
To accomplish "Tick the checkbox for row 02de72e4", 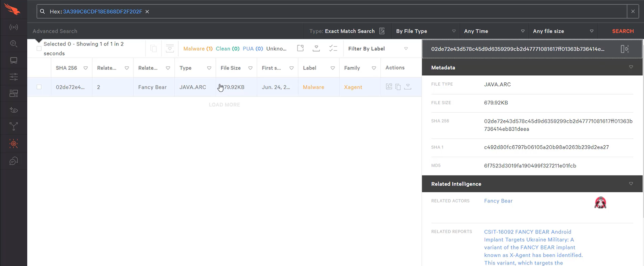I will point(39,87).
